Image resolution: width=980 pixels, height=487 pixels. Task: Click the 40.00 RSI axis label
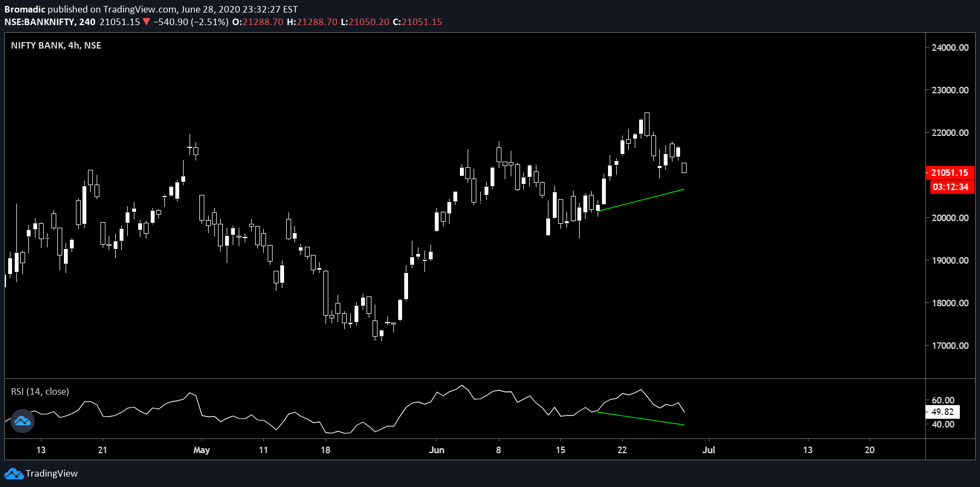(943, 424)
